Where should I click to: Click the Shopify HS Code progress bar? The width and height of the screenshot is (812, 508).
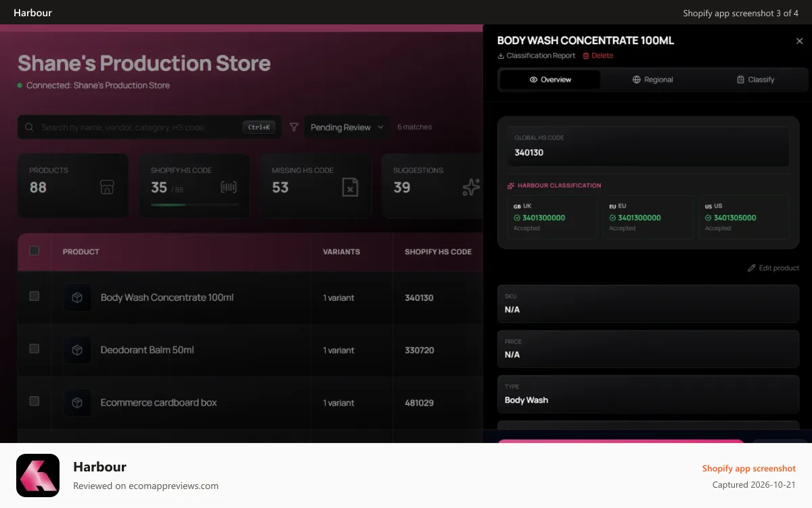[x=194, y=205]
